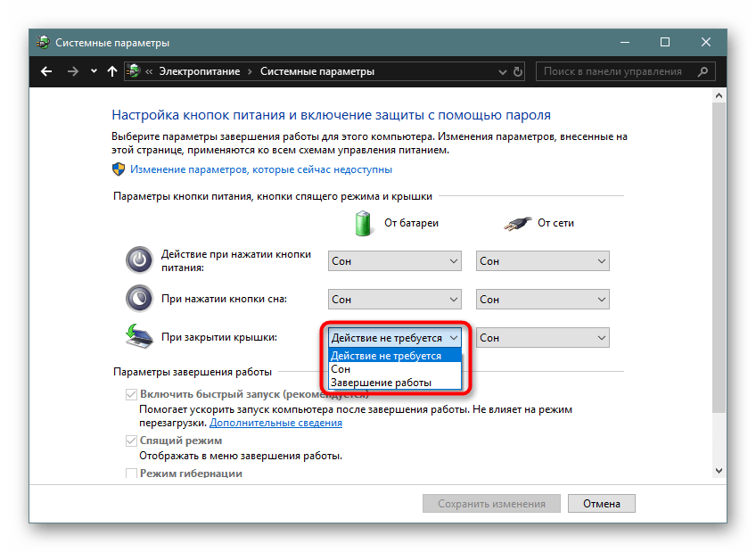
Task: Click the shield icon beside settings link
Action: click(119, 169)
